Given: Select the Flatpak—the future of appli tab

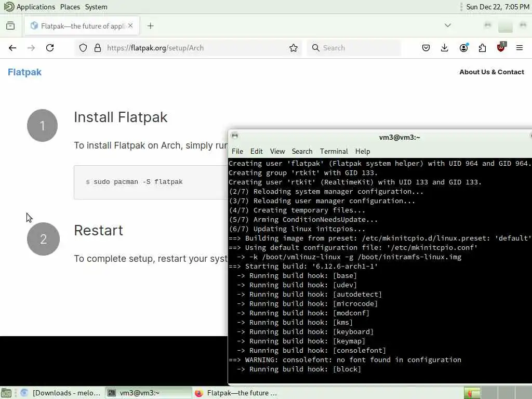Looking at the screenshot, I should (82, 26).
